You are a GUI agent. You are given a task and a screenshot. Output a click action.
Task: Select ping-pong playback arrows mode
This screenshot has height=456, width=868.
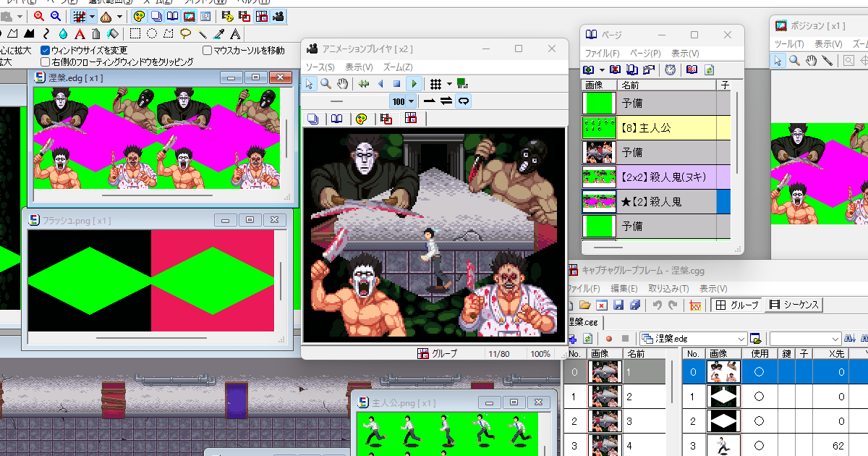tap(446, 101)
